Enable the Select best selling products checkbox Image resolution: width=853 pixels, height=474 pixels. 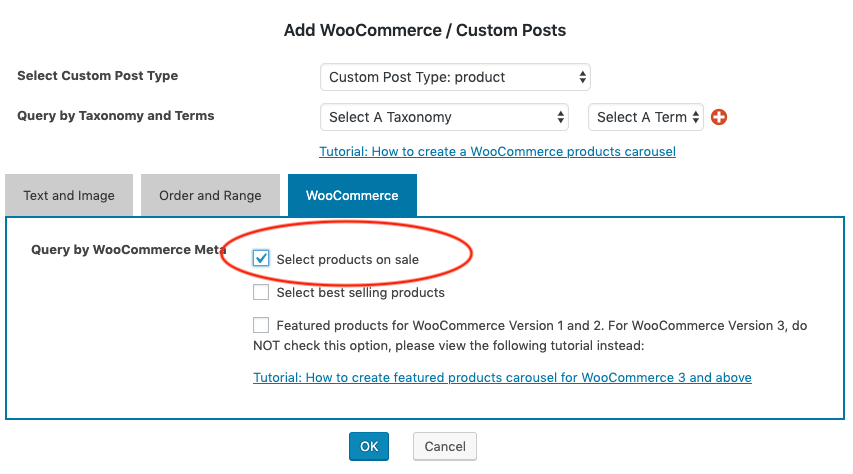pos(262,293)
